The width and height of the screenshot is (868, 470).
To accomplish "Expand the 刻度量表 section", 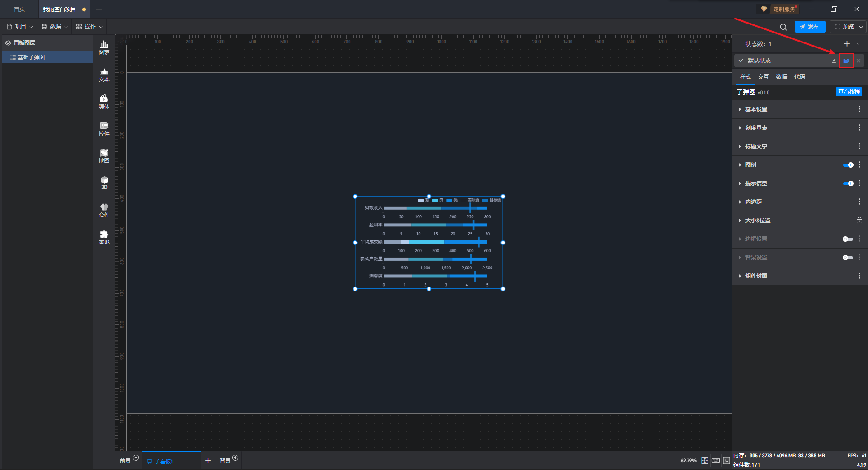I will pos(756,128).
